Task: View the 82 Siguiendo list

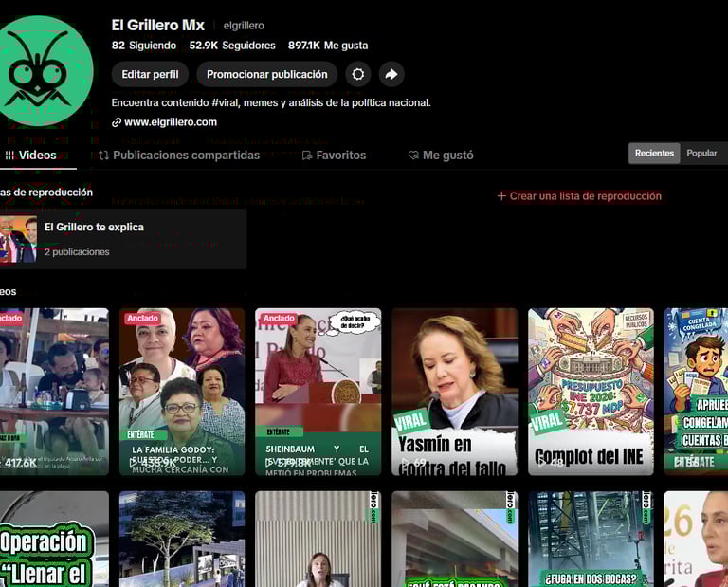Action: 144,46
